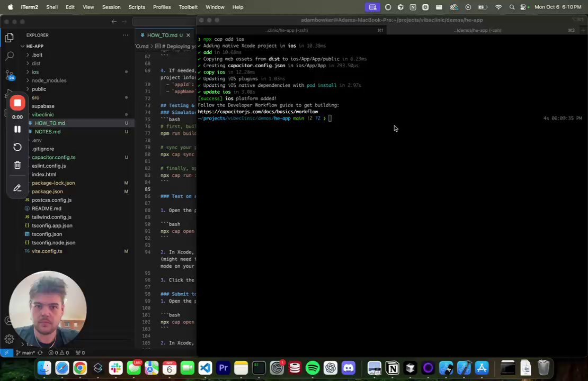Open NOTES.md in the file tree
Screen dimensions: 588x381
[x=48, y=132]
